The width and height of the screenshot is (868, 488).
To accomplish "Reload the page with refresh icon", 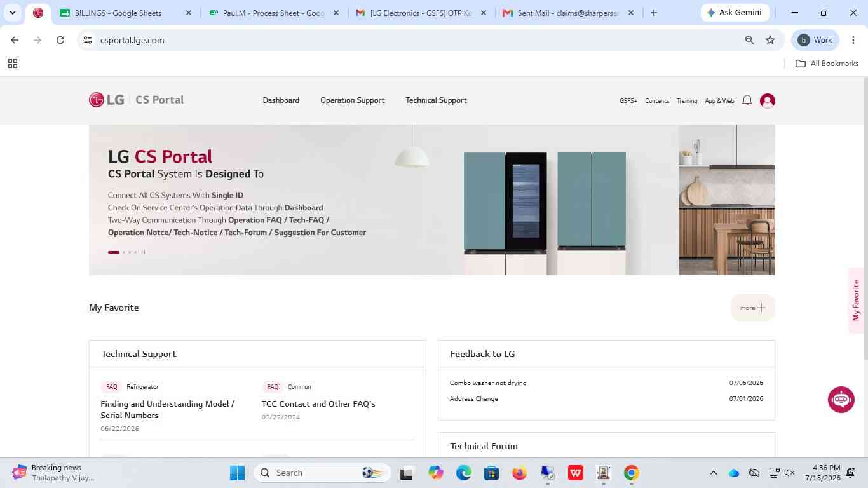I will [x=60, y=40].
